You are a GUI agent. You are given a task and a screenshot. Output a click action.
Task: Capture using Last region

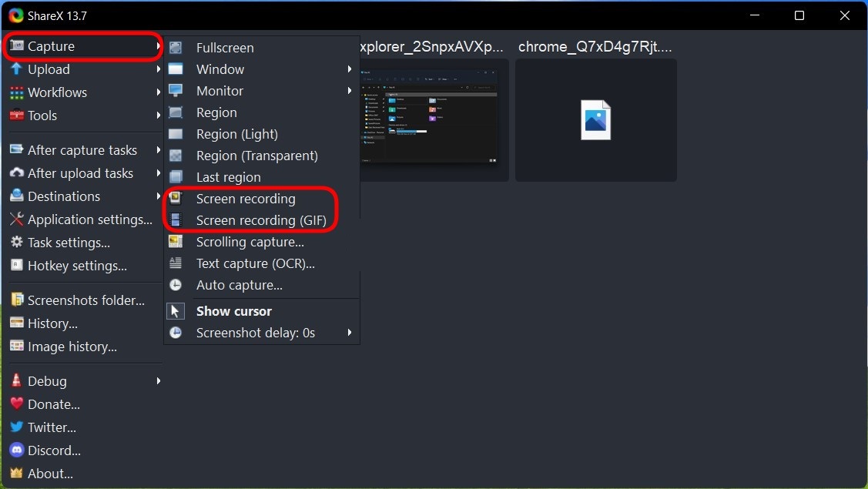[x=228, y=177]
